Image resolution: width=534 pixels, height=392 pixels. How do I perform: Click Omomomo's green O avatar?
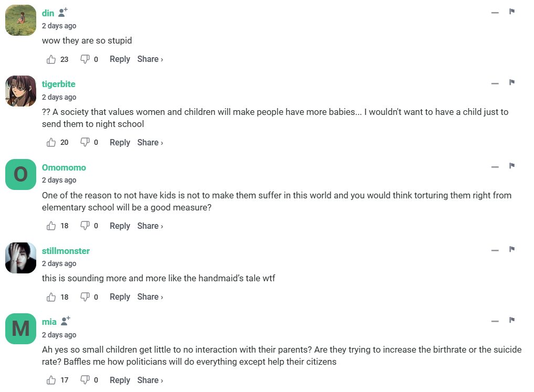click(x=20, y=174)
